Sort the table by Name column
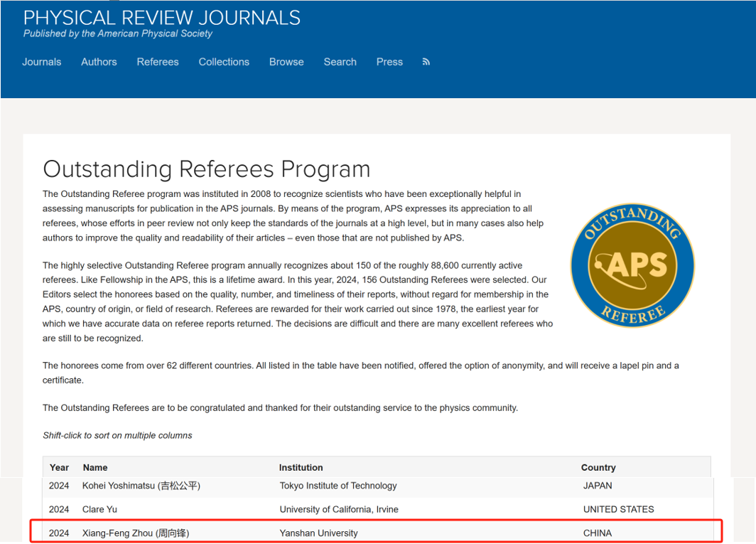The image size is (756, 544). tap(95, 467)
